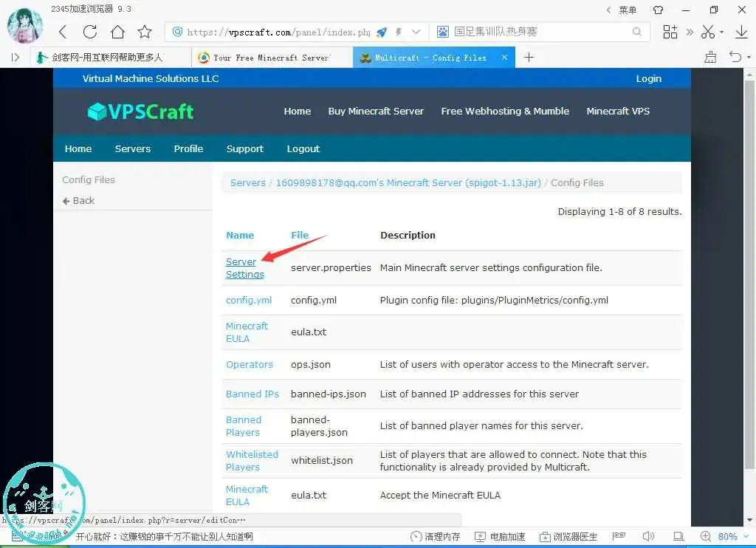Click the user avatar picture
The width and height of the screenshot is (756, 548).
click(24, 25)
